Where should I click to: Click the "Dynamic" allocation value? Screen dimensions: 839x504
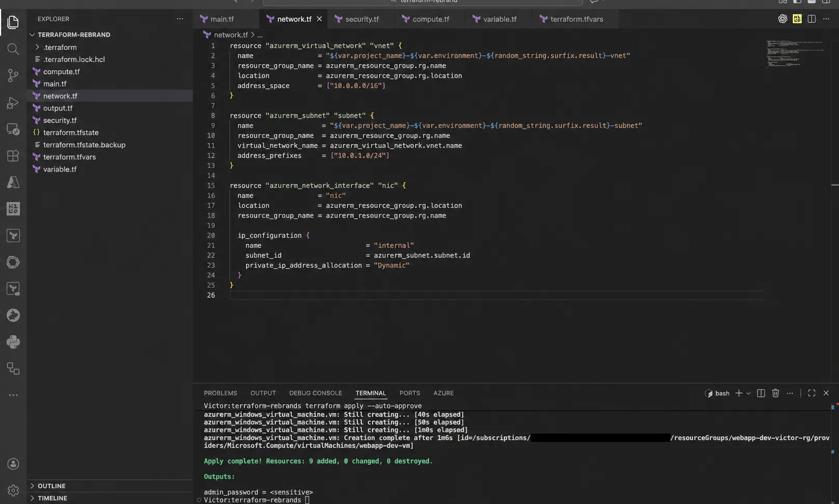click(392, 265)
